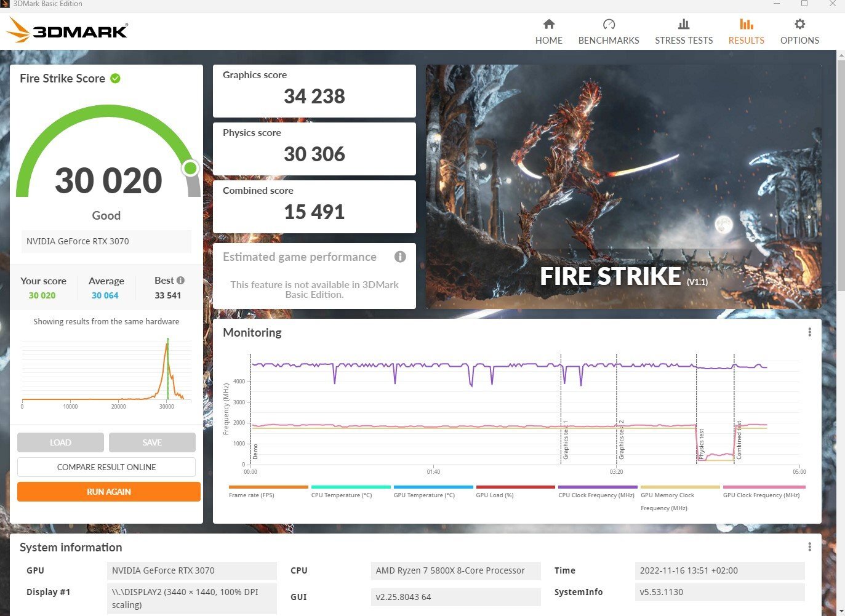This screenshot has height=616, width=845.
Task: Click the info icon next to Best score
Action: (x=180, y=280)
